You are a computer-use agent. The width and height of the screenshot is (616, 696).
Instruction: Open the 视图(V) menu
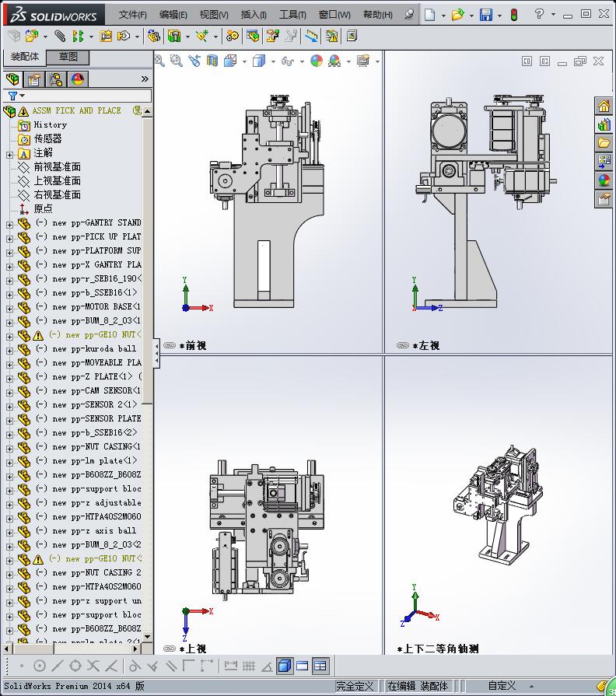(x=214, y=15)
